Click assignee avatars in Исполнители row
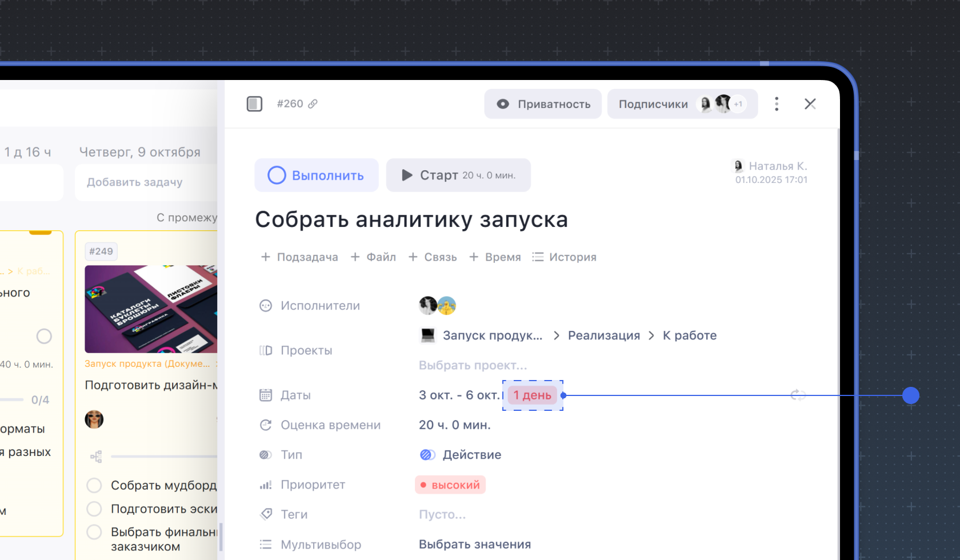Image resolution: width=960 pixels, height=560 pixels. (x=437, y=306)
